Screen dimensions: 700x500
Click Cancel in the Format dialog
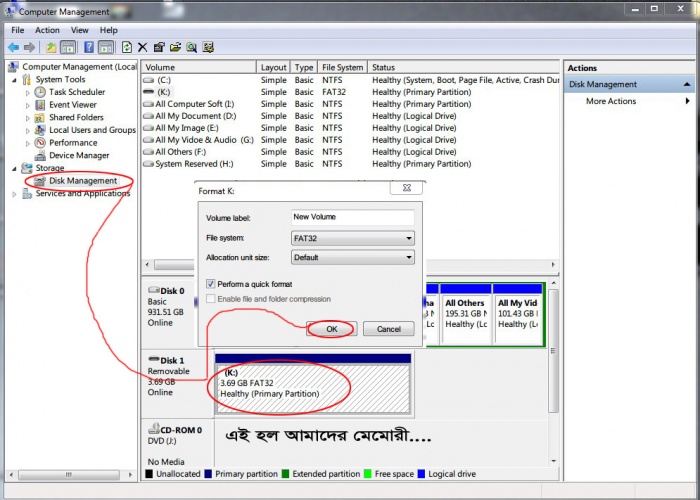tap(387, 329)
